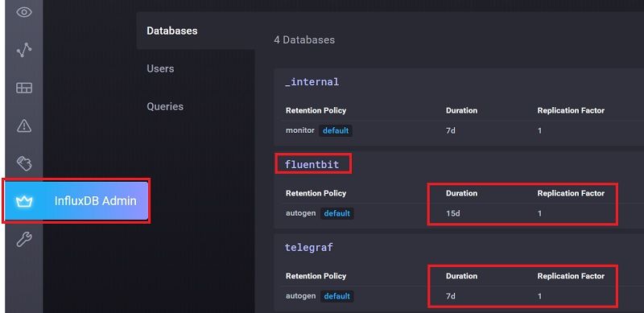Switch to the Users tab

160,68
